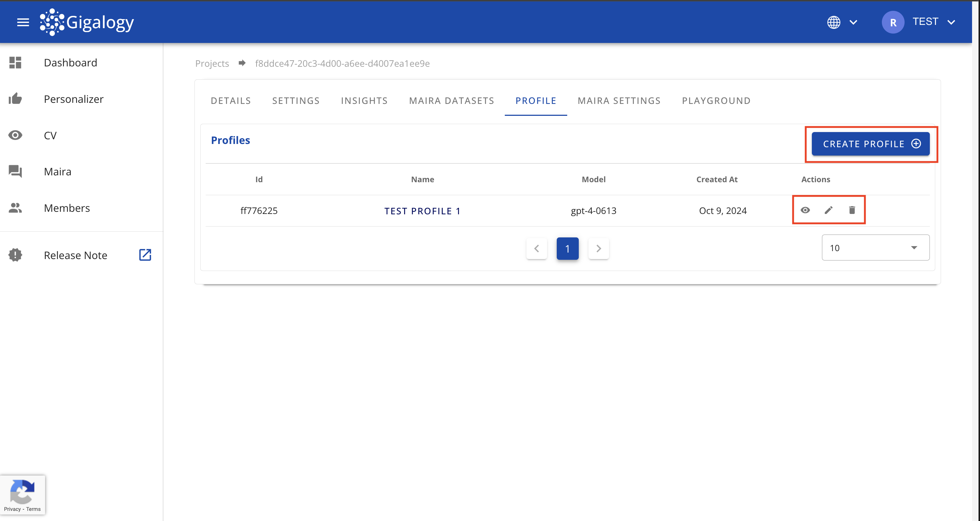Click the next page navigation arrow

[598, 249]
